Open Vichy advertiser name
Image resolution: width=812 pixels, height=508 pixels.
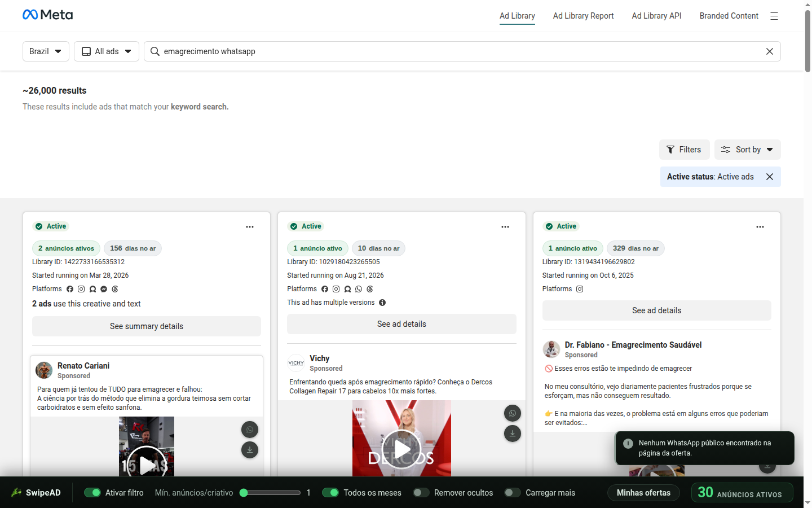pyautogui.click(x=320, y=358)
